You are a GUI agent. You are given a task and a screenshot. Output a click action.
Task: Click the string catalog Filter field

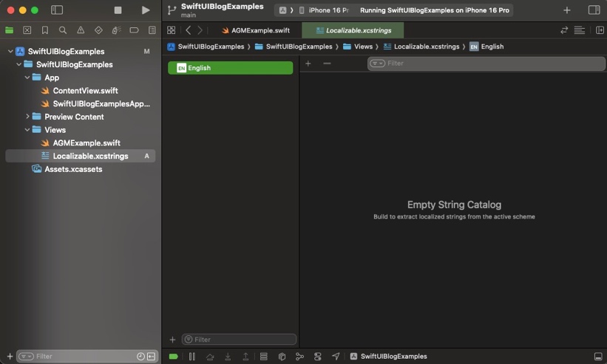486,63
